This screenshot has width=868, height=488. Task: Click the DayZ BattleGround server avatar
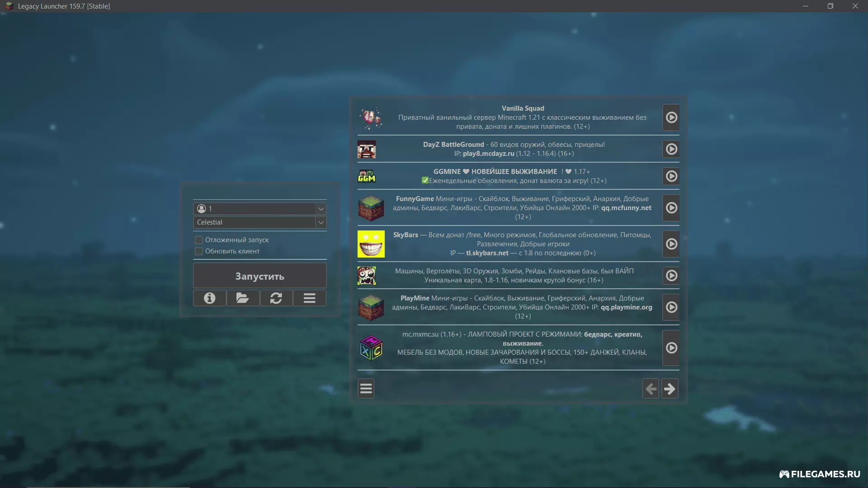[367, 149]
